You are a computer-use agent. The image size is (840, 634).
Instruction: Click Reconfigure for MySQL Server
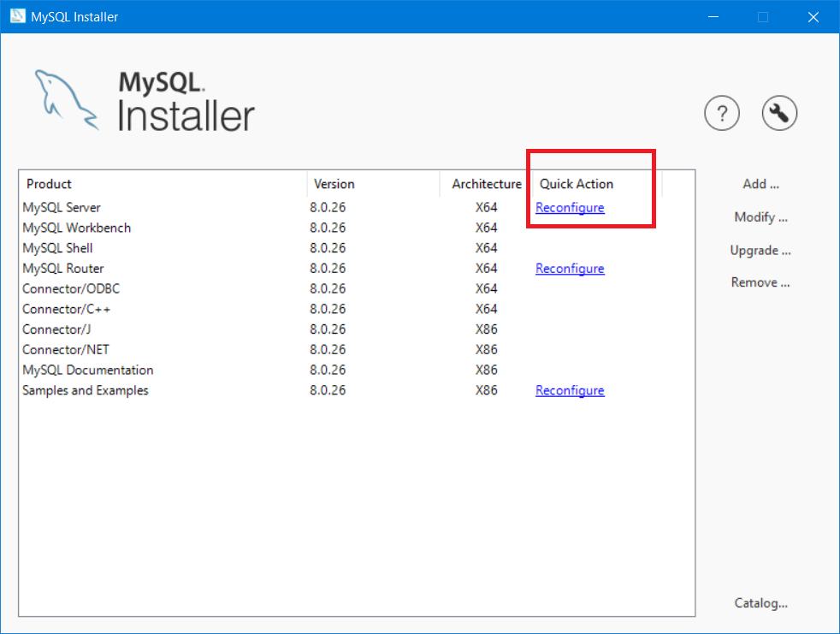570,207
